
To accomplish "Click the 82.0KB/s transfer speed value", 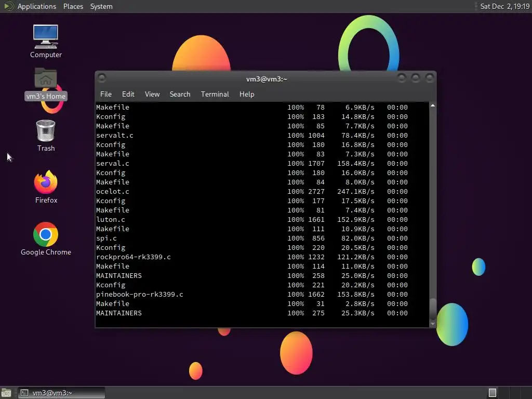I will 357,238.
